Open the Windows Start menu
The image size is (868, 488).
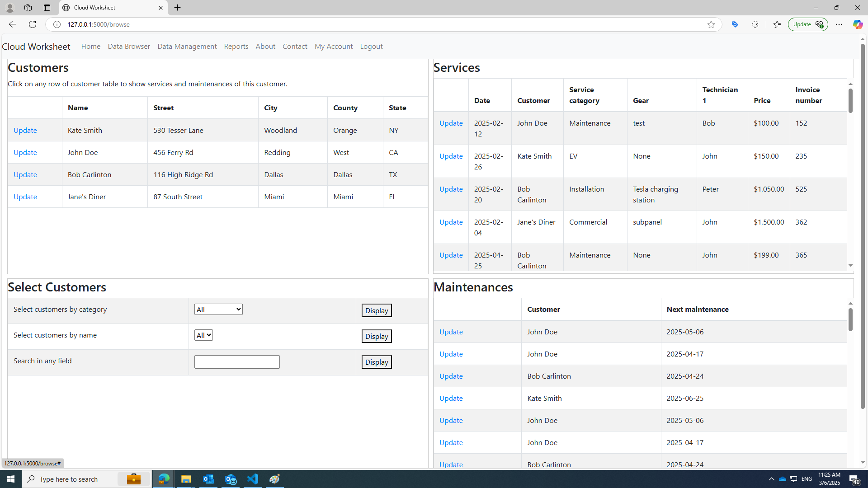click(11, 479)
